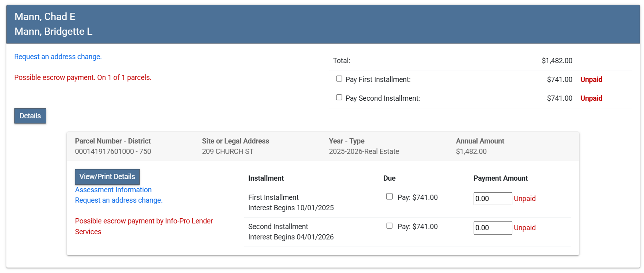Image resolution: width=644 pixels, height=273 pixels.
Task: Tick the First Installment Pay: $741.00 checkbox
Action: 389,196
